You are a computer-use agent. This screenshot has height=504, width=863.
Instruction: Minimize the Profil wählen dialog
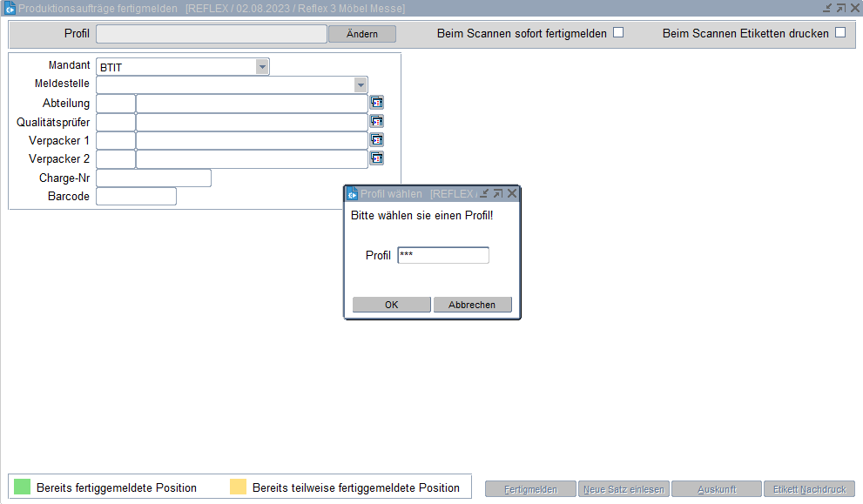tap(484, 193)
